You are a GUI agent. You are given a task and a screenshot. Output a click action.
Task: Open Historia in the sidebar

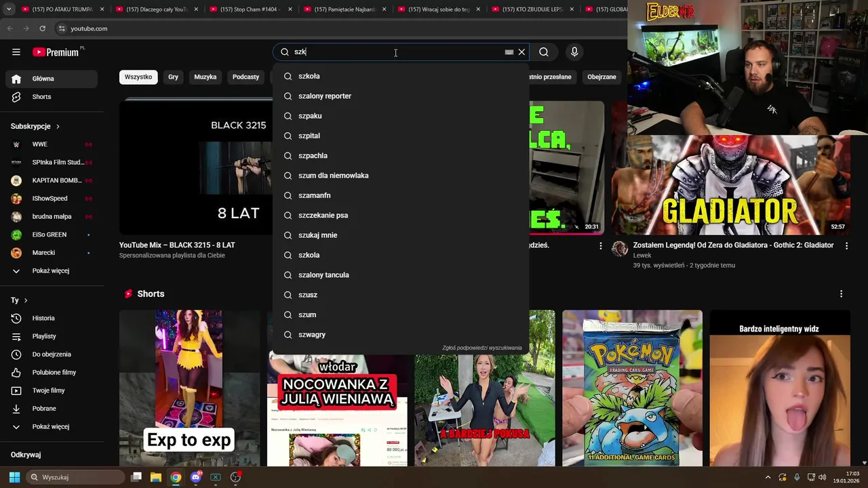click(x=52, y=318)
